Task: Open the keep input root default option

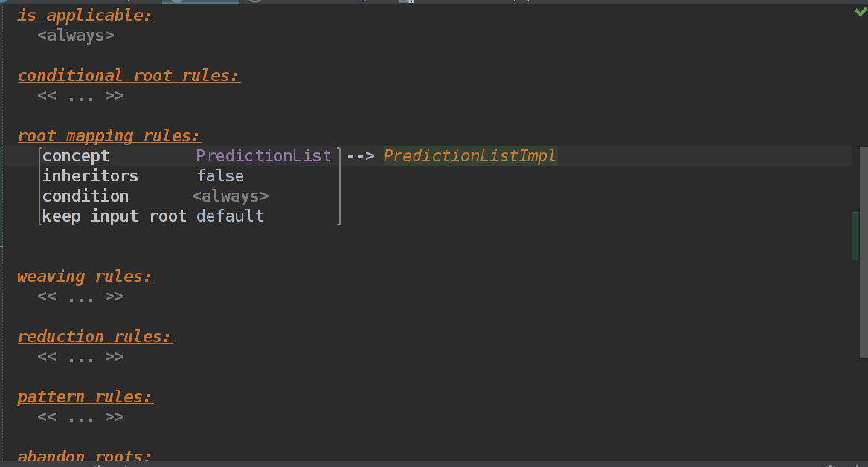Action: [x=230, y=216]
